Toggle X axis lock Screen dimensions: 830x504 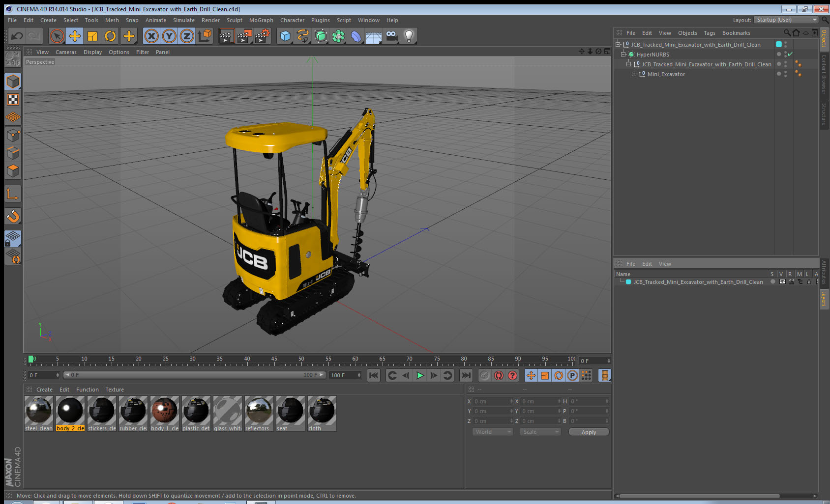pyautogui.click(x=151, y=36)
